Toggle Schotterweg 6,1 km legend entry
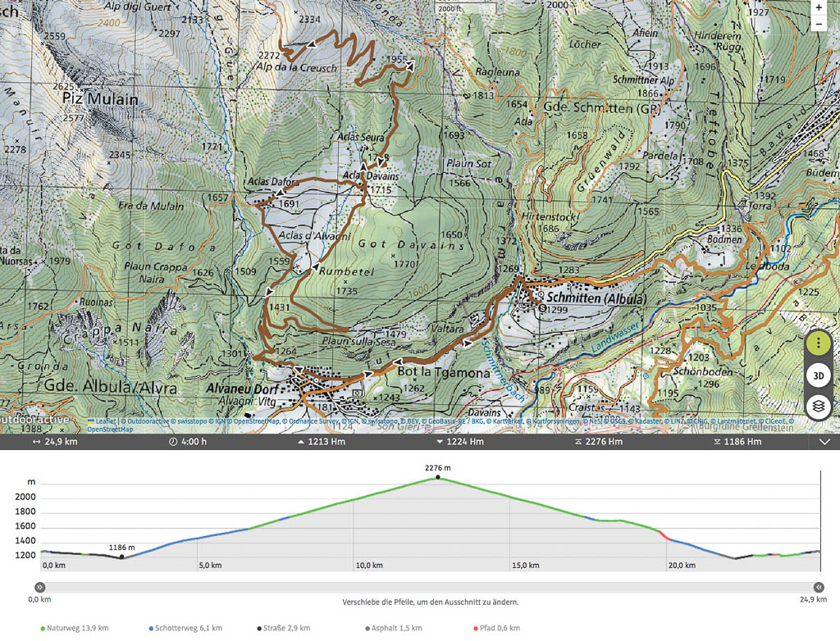Viewport: 840px width, 641px height. [186, 628]
